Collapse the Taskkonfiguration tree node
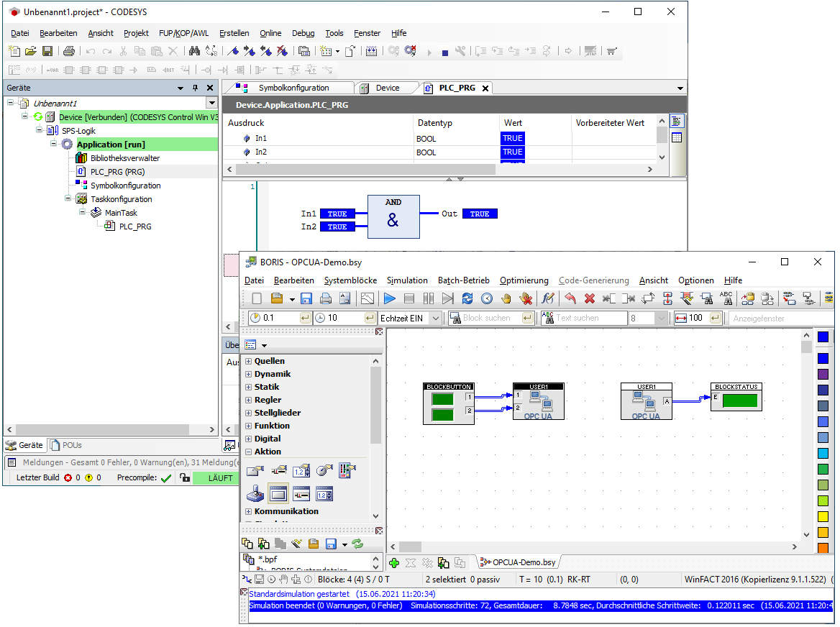Image resolution: width=840 pixels, height=627 pixels. point(68,198)
